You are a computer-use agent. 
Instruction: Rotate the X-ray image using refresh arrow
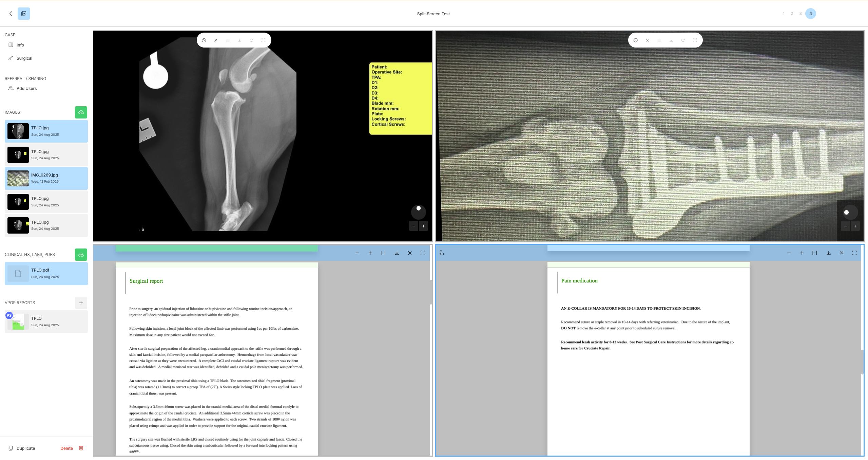click(251, 40)
